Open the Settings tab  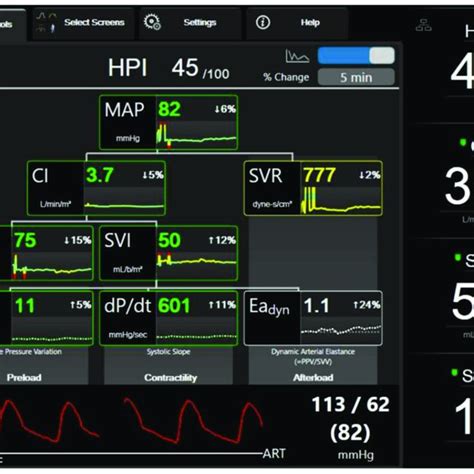tap(190, 23)
